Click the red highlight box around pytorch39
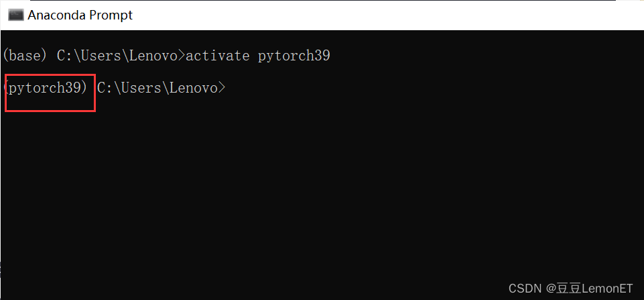Image resolution: width=644 pixels, height=300 pixels. click(50, 93)
